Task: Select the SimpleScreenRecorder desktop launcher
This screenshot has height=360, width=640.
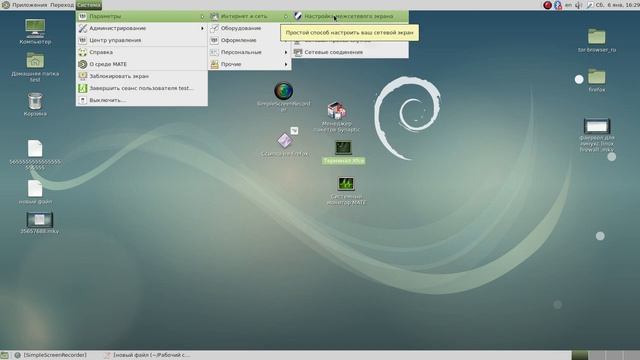Action: click(284, 96)
